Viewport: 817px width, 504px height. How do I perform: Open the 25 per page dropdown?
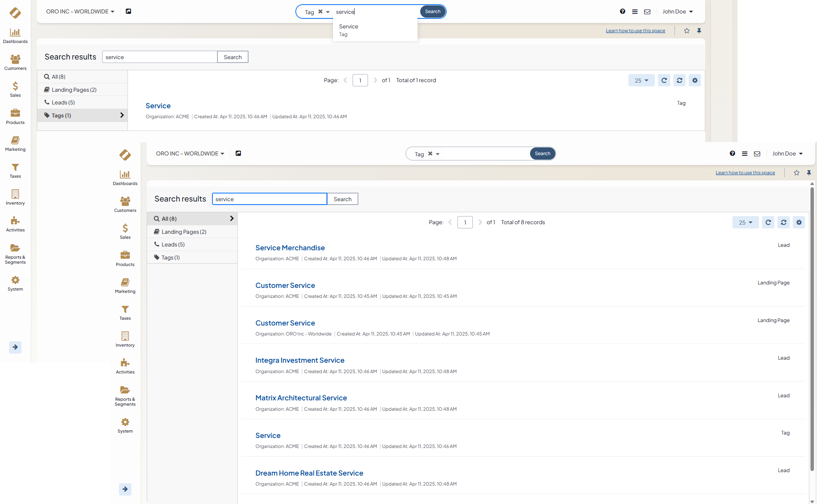pyautogui.click(x=745, y=222)
